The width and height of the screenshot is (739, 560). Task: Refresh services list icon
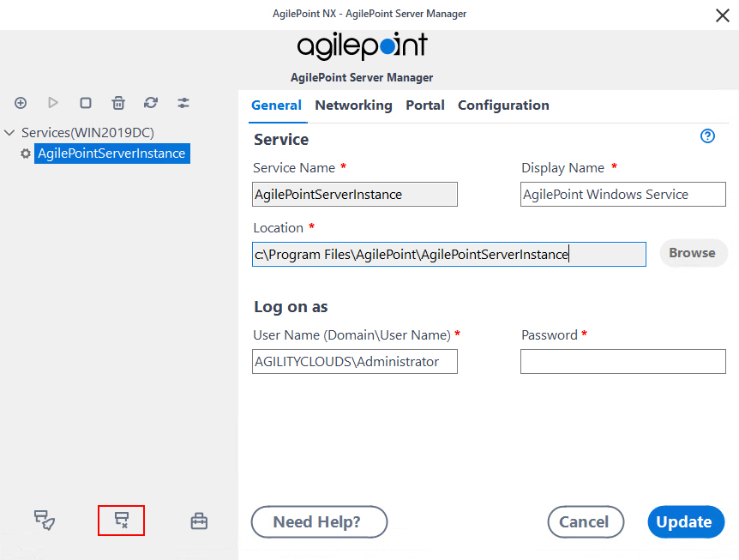(151, 103)
